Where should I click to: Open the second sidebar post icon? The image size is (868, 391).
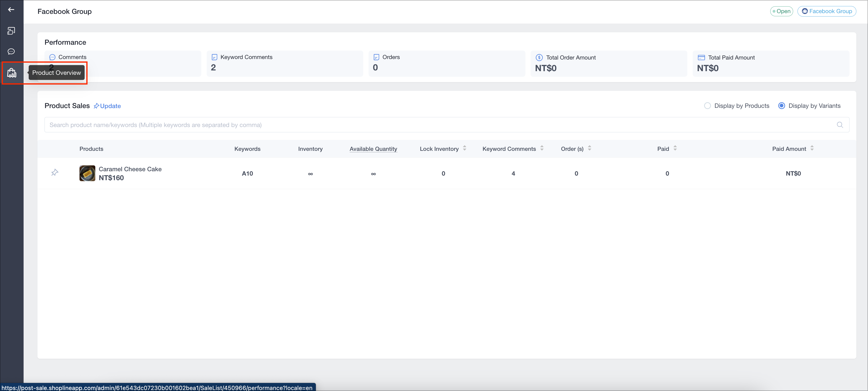pos(11,31)
